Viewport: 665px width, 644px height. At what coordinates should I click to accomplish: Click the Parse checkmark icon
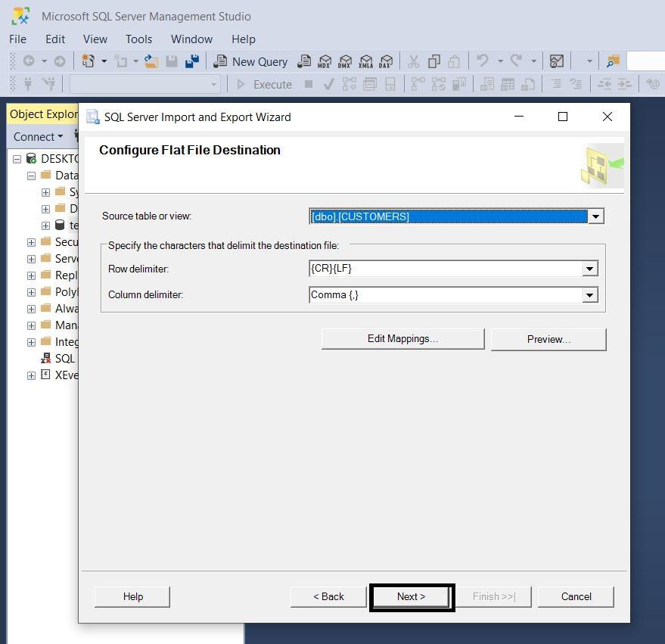(328, 85)
